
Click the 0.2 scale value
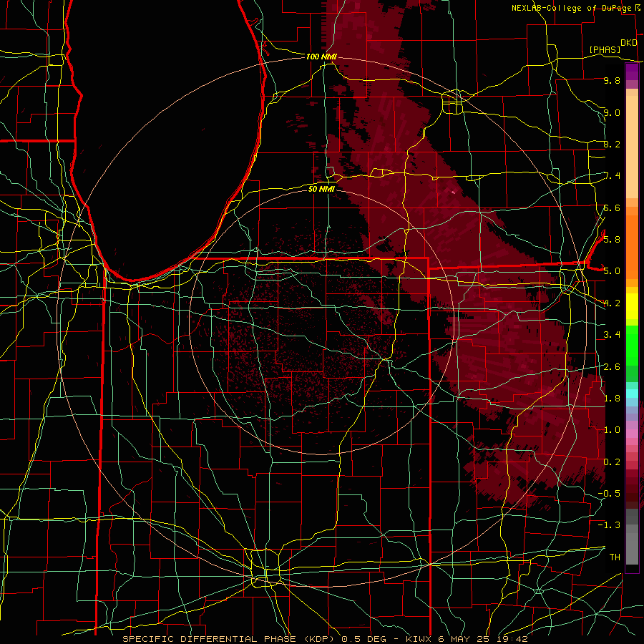[x=612, y=462]
